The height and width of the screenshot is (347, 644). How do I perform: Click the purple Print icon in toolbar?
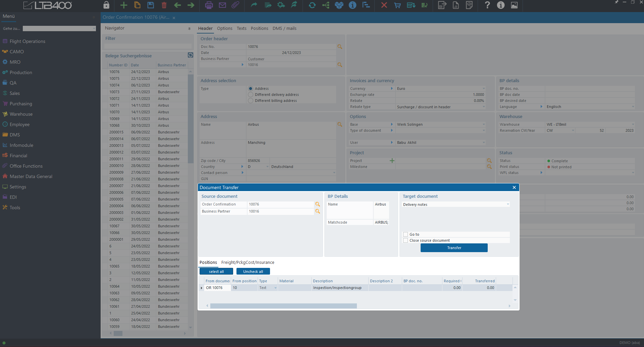coord(209,5)
